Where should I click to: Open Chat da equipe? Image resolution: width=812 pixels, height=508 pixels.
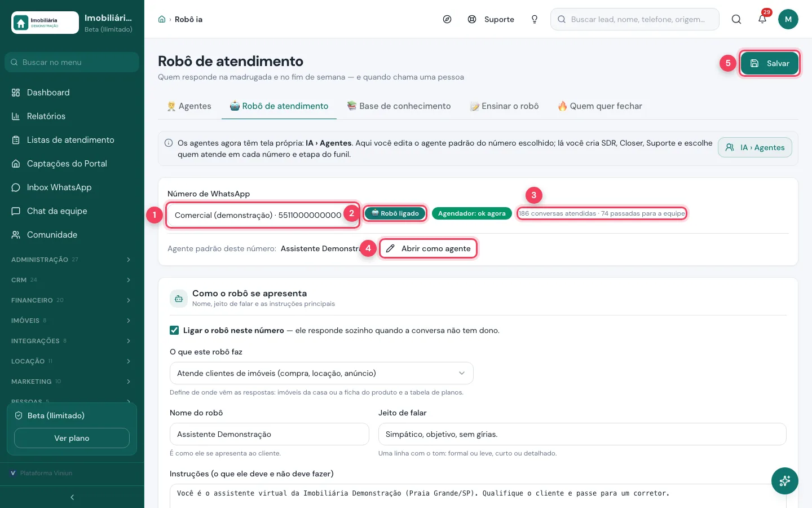72,211
